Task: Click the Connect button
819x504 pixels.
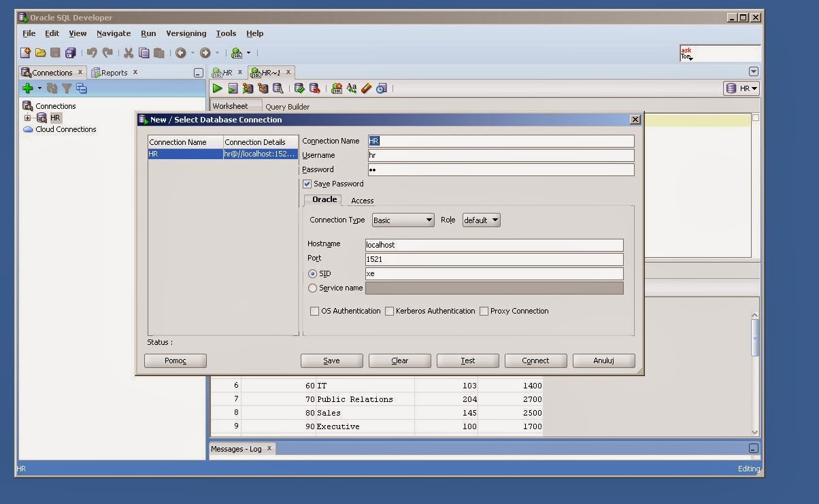Action: point(535,361)
